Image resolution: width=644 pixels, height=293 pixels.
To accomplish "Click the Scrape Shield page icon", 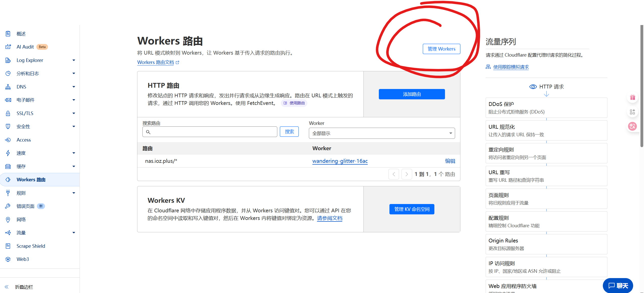I will tap(8, 246).
